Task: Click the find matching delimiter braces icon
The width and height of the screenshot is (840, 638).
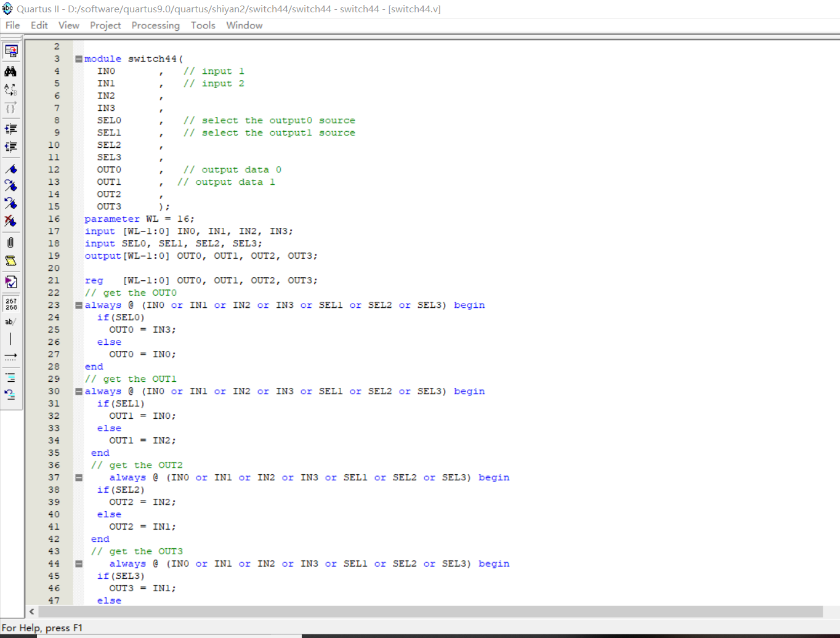Action: (x=10, y=108)
